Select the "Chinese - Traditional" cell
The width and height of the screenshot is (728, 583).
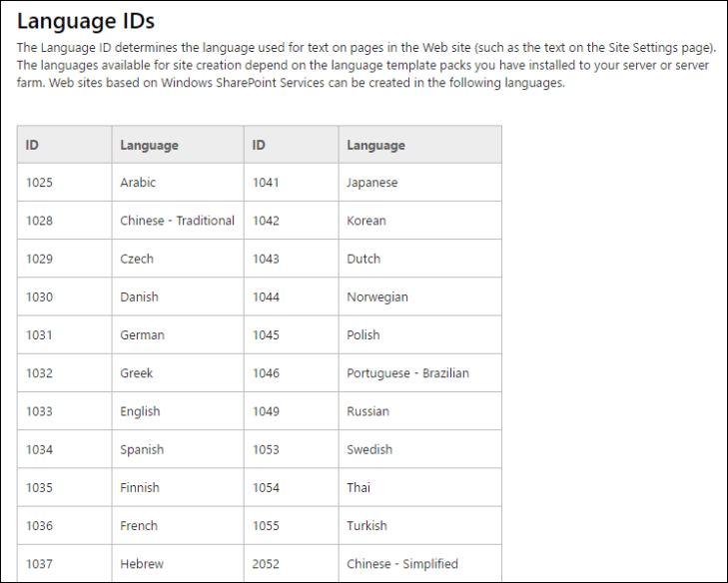tap(177, 221)
